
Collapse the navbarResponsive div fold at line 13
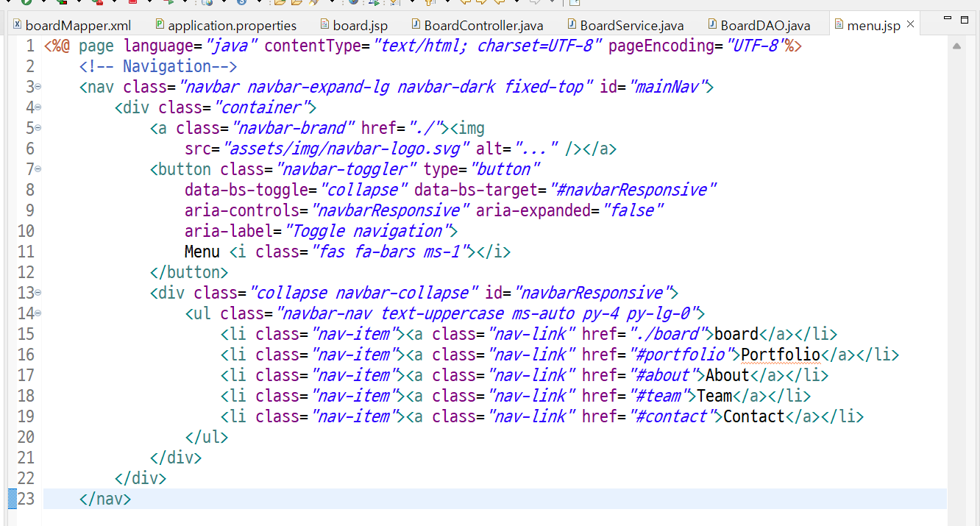pos(38,293)
